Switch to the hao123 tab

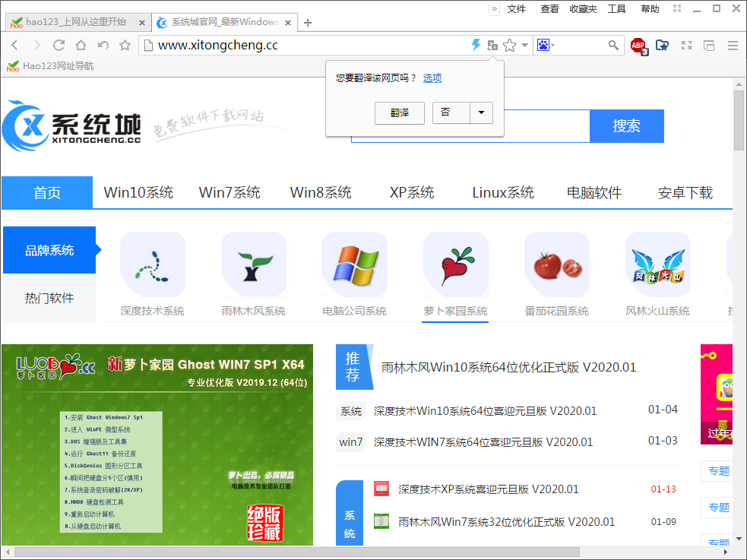click(x=76, y=22)
